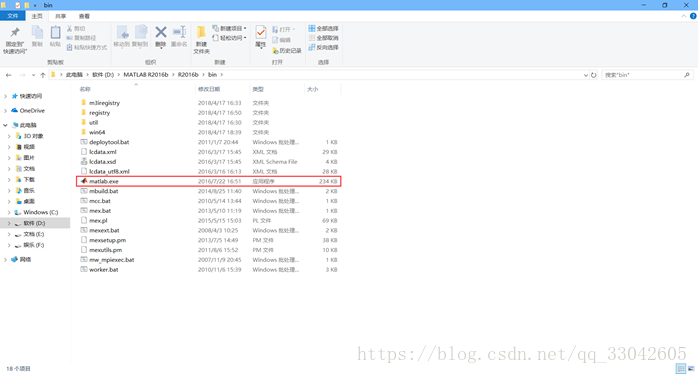The width and height of the screenshot is (698, 374).
Task: Expand the Network (网络) node
Action: (x=5, y=259)
